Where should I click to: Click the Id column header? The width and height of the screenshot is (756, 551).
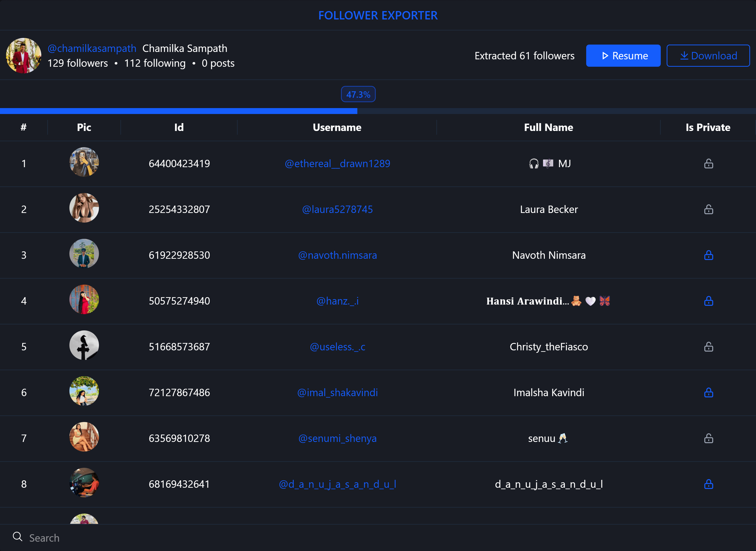179,128
